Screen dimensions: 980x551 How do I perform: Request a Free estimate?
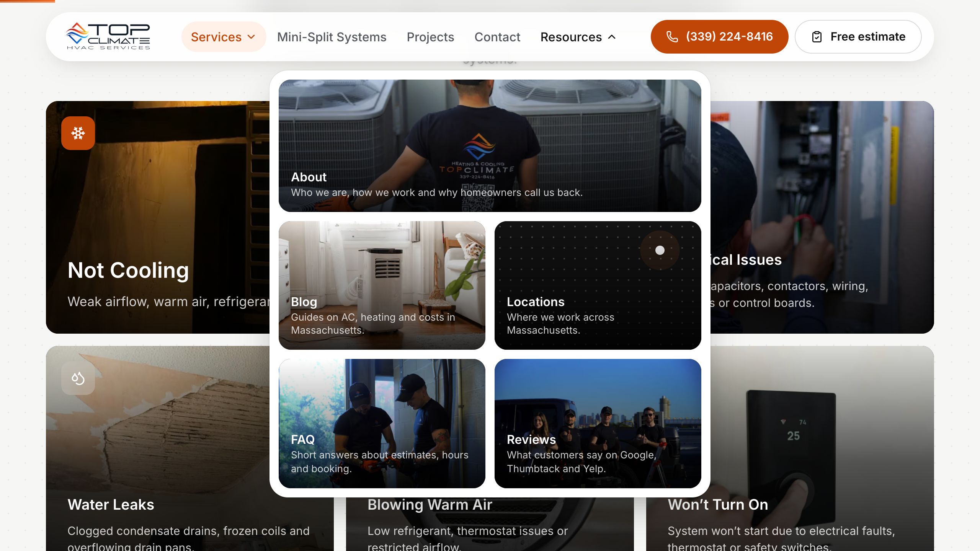click(x=858, y=37)
